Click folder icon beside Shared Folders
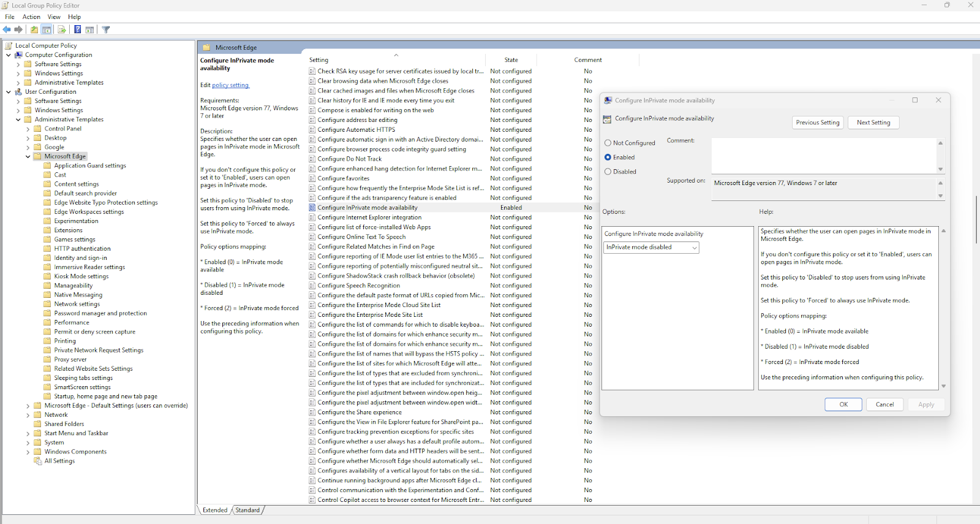This screenshot has height=524, width=980. 38,424
